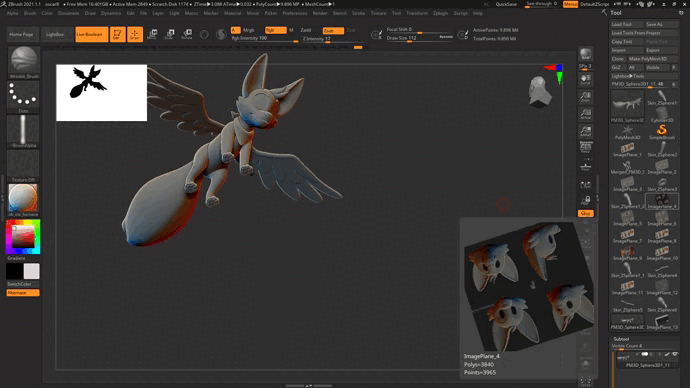
Task: Pick the SimpleBrush tool icon
Action: (662, 132)
